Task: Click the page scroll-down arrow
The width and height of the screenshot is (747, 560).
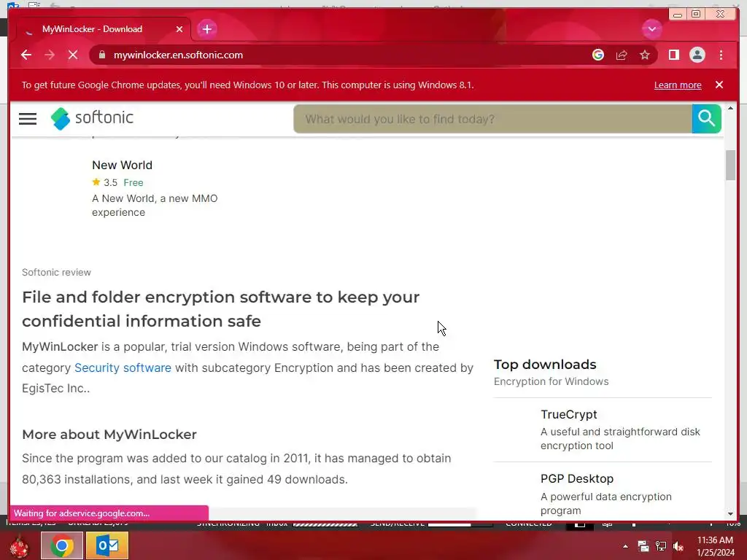Action: tap(730, 514)
